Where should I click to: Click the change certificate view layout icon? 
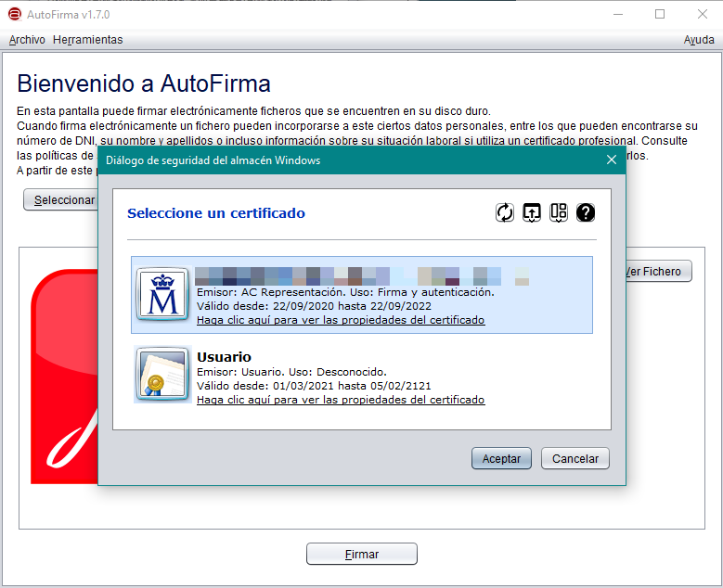[559, 212]
